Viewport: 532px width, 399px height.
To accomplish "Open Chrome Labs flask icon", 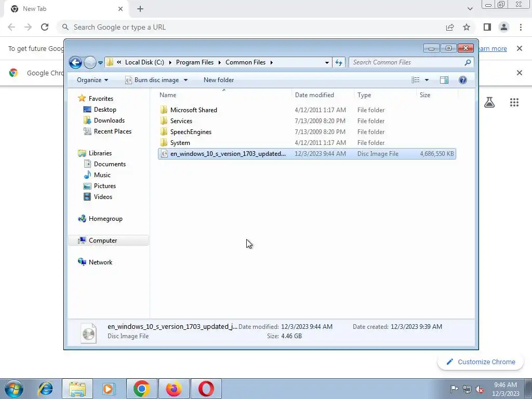I will point(489,102).
